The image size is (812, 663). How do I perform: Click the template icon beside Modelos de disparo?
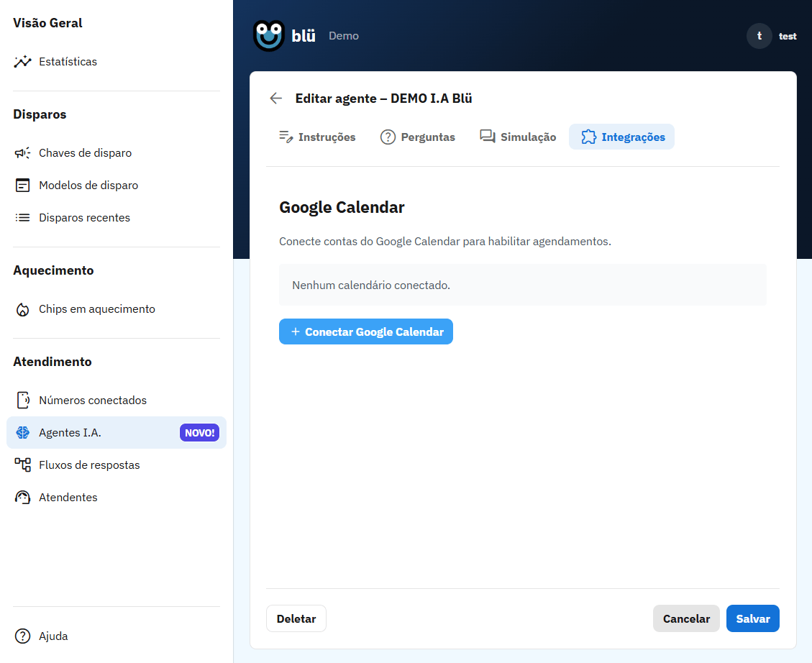pyautogui.click(x=22, y=186)
